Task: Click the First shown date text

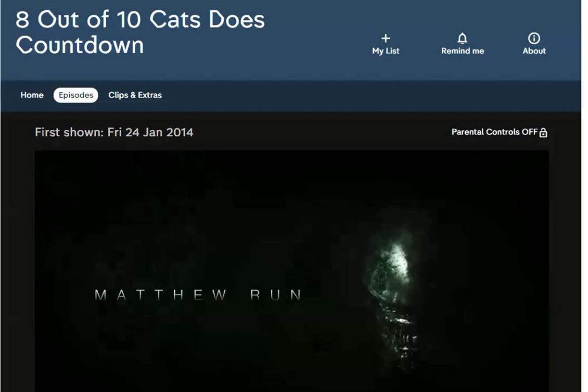Action: [114, 132]
